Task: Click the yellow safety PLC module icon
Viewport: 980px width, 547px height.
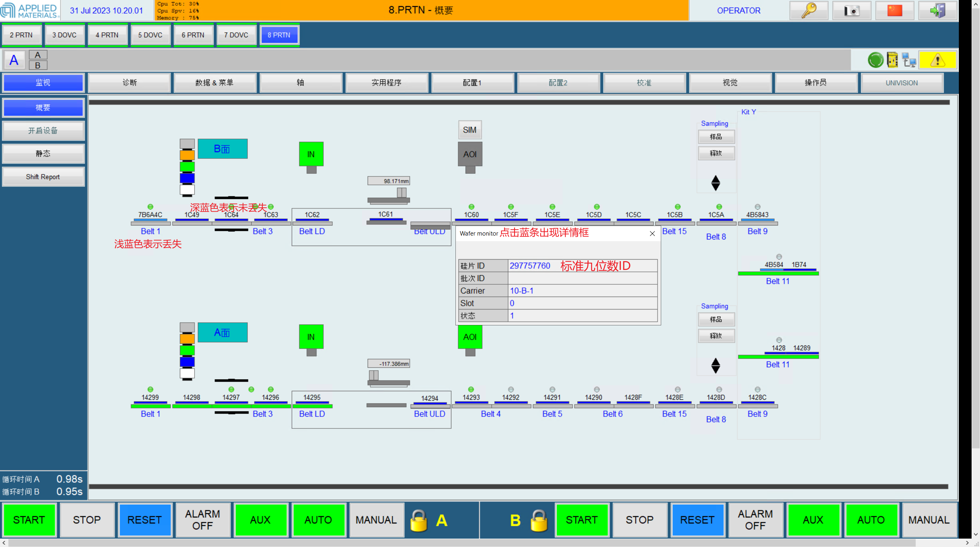Action: coord(892,61)
